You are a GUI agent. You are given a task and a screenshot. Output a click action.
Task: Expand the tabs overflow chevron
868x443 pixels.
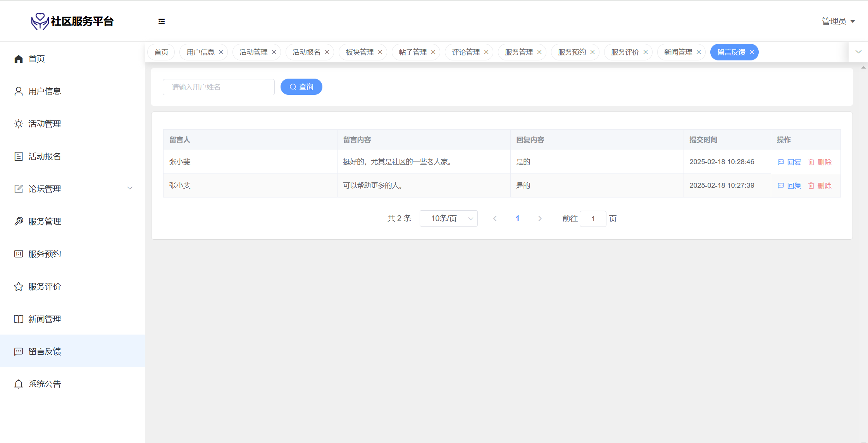pos(858,52)
